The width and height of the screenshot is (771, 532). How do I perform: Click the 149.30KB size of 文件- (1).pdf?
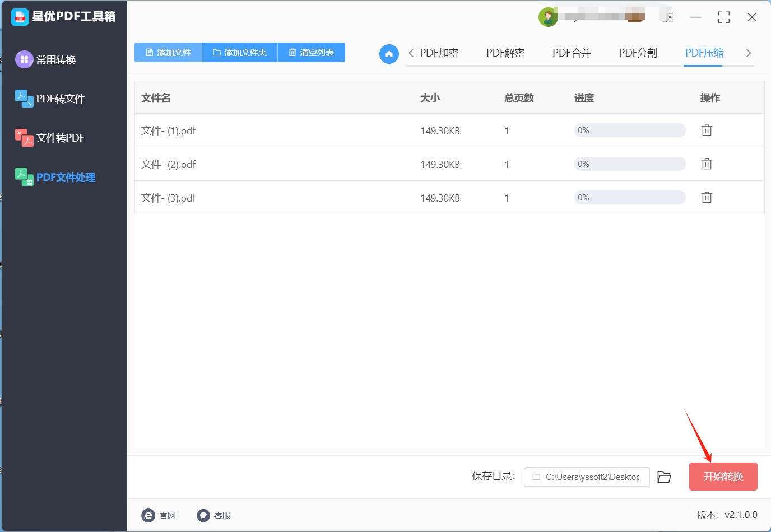[x=440, y=131]
